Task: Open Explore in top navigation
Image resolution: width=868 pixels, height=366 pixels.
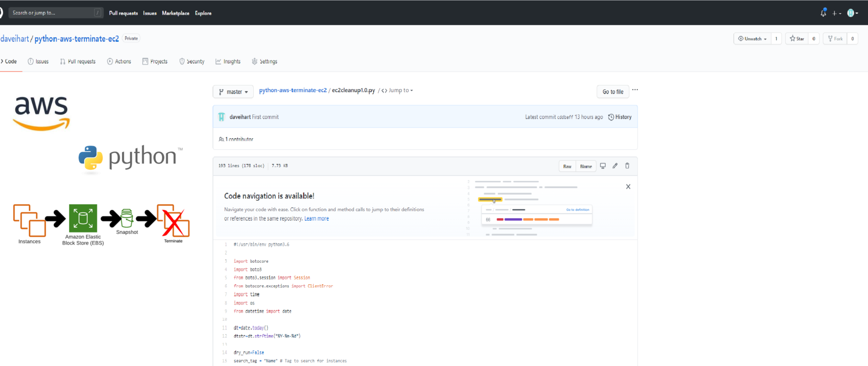Action: 203,13
